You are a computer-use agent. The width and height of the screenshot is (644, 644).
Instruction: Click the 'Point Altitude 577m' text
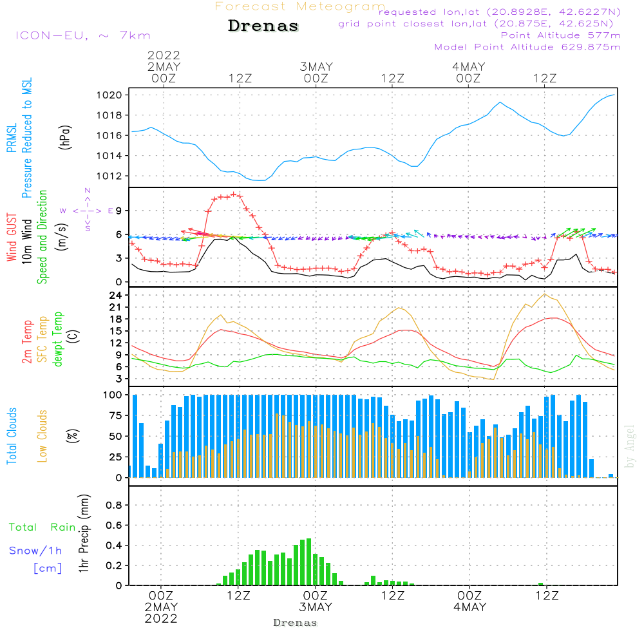tap(561, 35)
